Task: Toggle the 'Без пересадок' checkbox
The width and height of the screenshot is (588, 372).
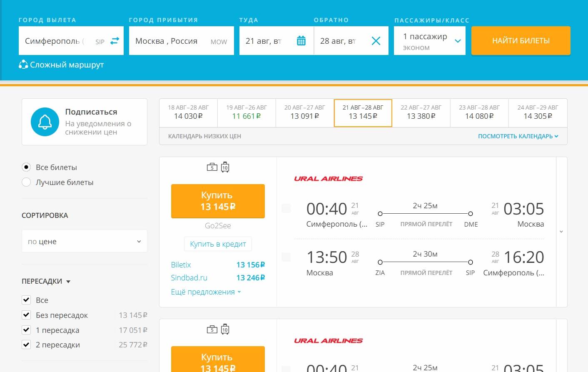Action: click(x=26, y=315)
